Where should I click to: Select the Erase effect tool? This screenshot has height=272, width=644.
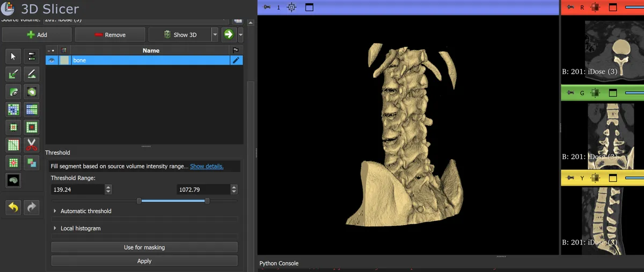tap(13, 92)
